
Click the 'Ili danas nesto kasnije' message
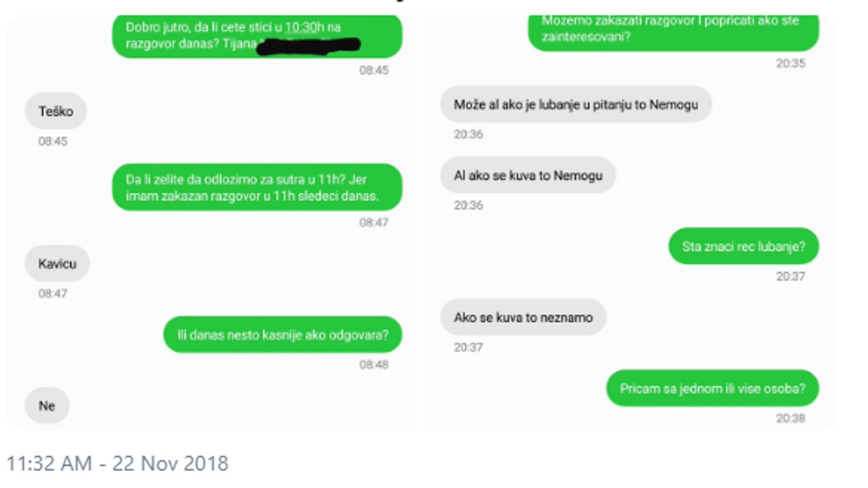coord(282,335)
